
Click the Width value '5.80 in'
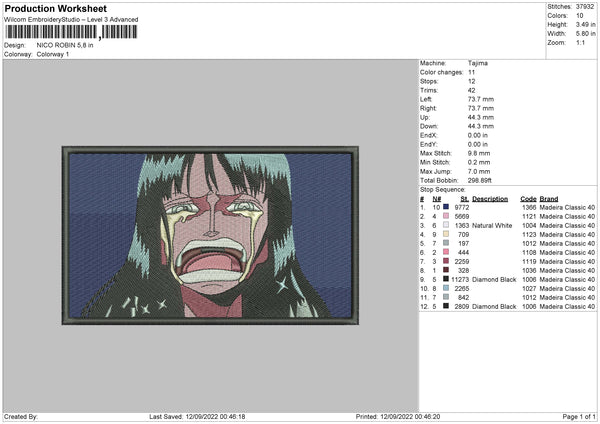(x=585, y=34)
